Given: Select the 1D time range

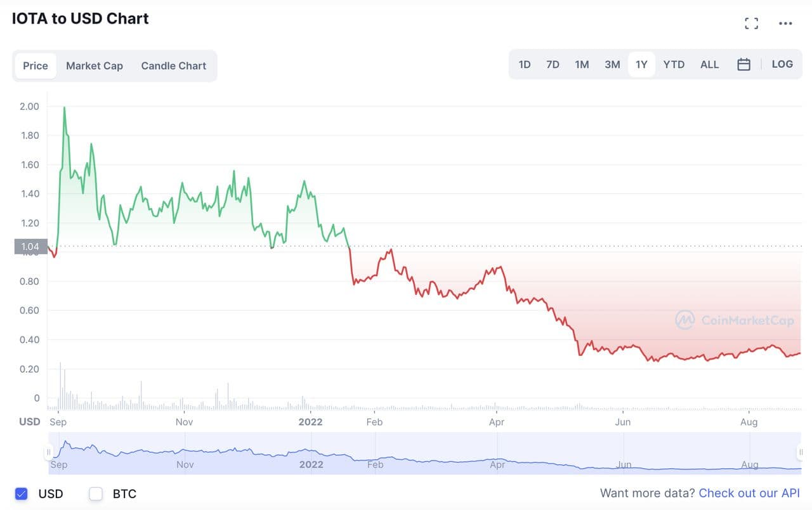Looking at the screenshot, I should [x=525, y=65].
